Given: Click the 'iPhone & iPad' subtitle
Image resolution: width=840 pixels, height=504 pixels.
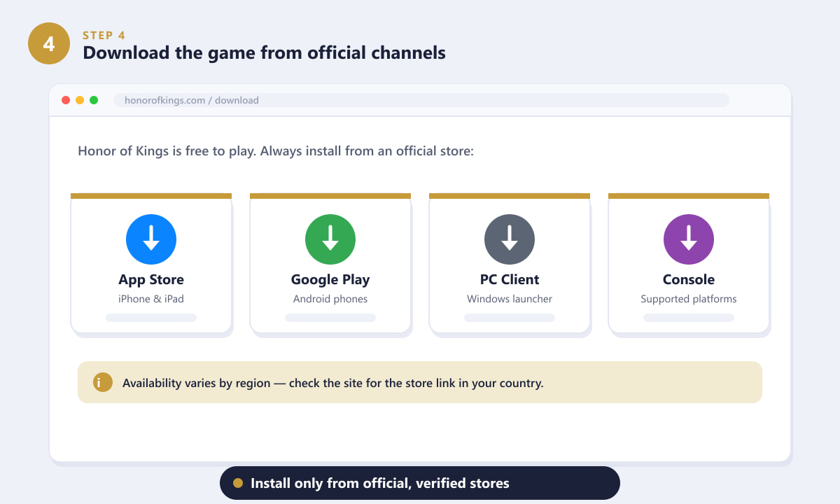Looking at the screenshot, I should click(x=151, y=299).
